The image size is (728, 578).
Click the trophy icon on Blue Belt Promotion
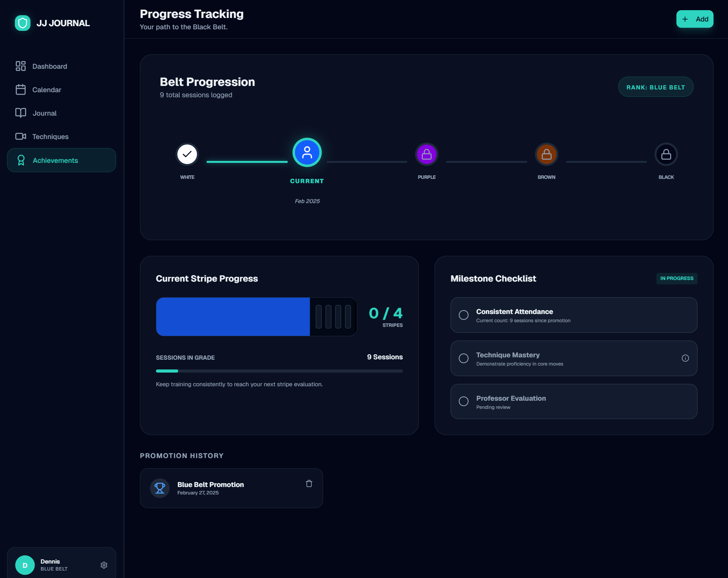[x=160, y=488]
